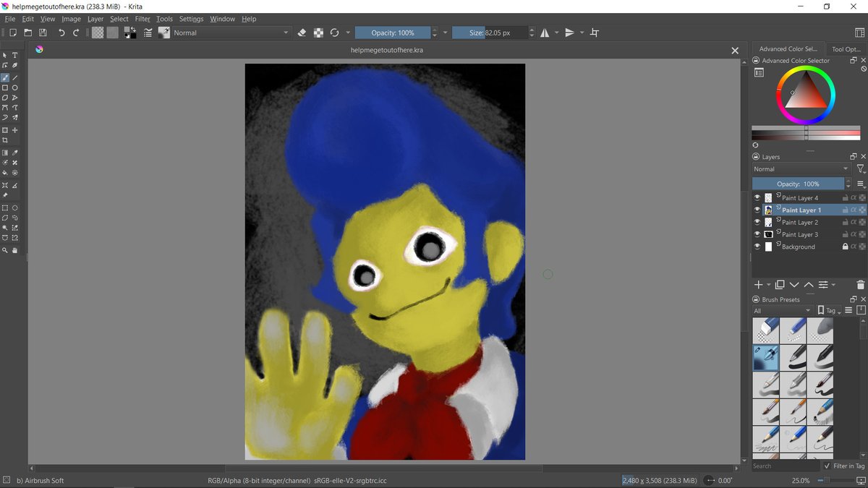868x488 pixels.
Task: Click the Redo arrow icon
Action: [x=76, y=33]
